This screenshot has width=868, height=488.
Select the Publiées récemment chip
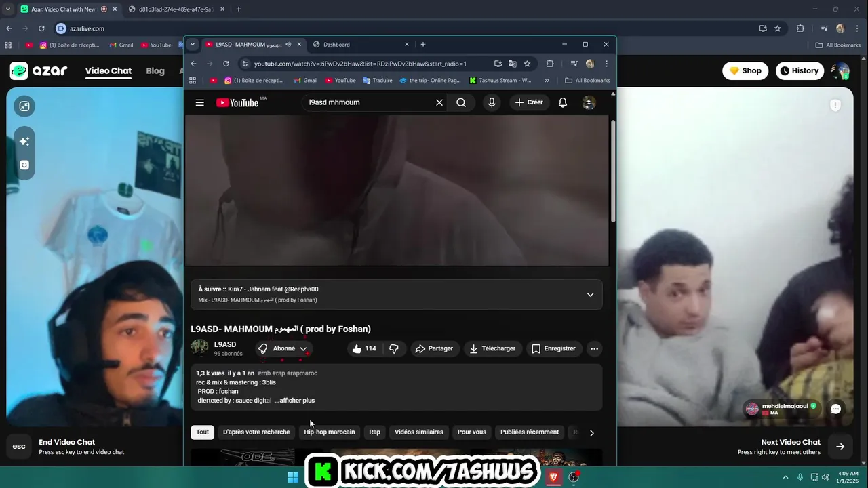(x=530, y=432)
